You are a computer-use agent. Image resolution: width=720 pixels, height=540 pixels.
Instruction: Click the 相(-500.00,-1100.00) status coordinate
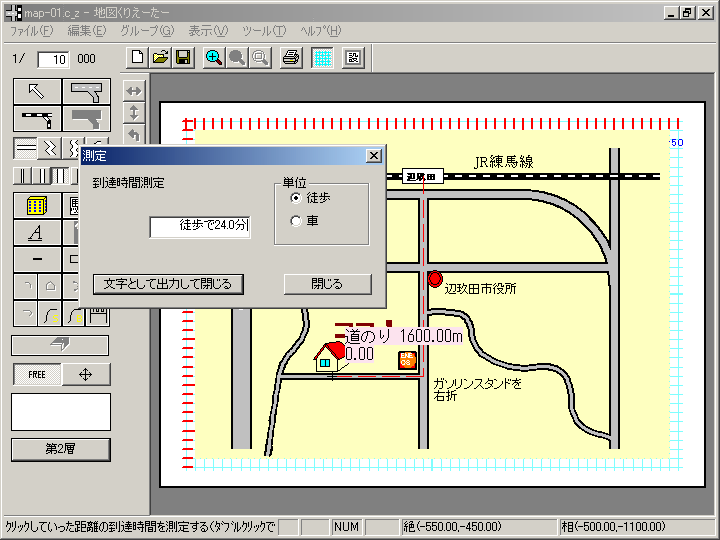[613, 527]
